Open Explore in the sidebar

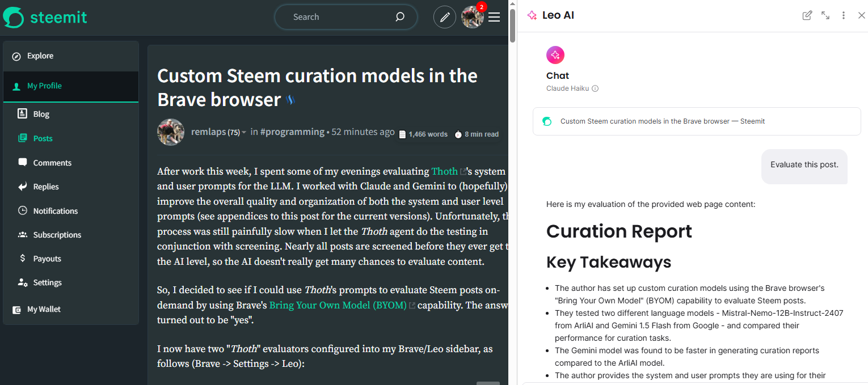(71, 56)
